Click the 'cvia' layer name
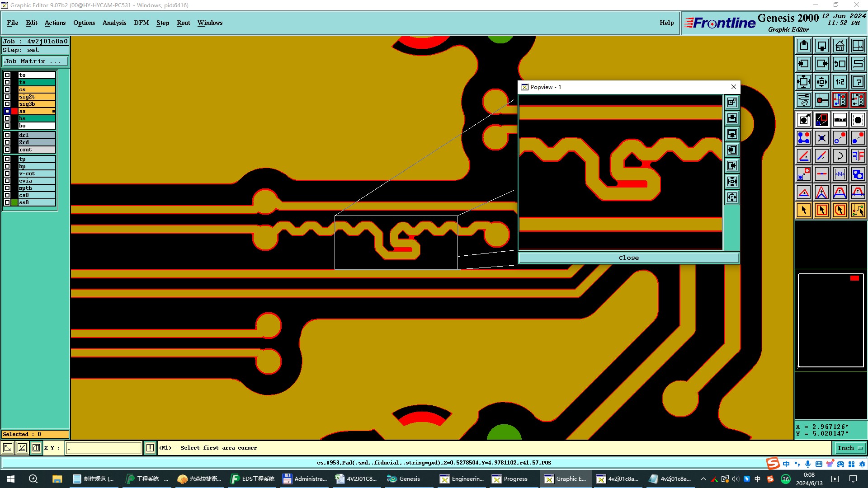The image size is (868, 488). coord(37,181)
